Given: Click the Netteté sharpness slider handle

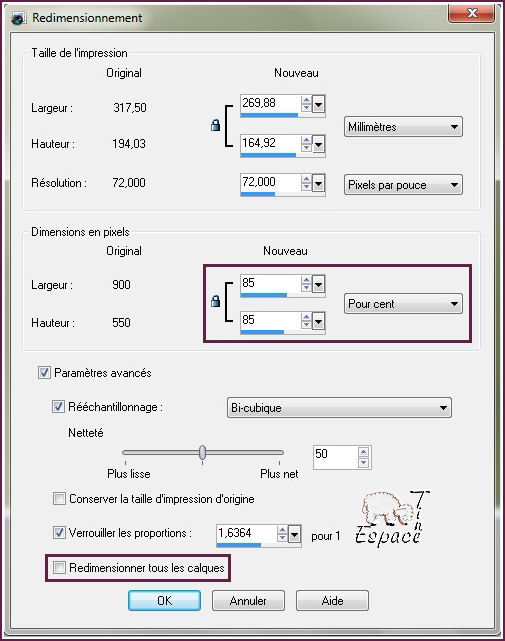Looking at the screenshot, I should (x=202, y=453).
